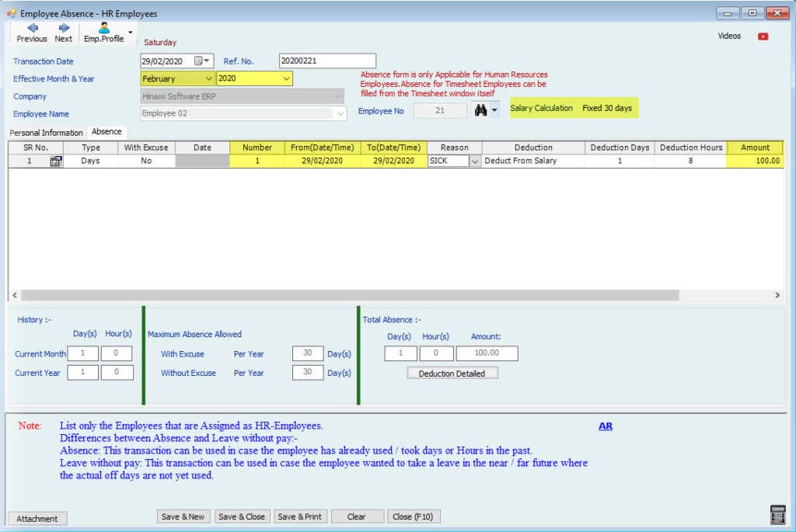
Task: Open the red YouTube Videos icon
Action: click(763, 37)
